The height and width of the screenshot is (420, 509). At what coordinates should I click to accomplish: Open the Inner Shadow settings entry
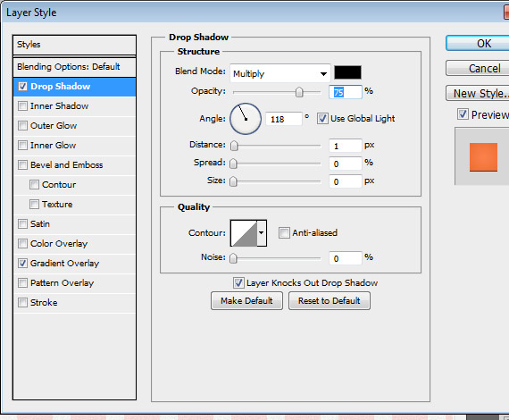pyautogui.click(x=74, y=106)
